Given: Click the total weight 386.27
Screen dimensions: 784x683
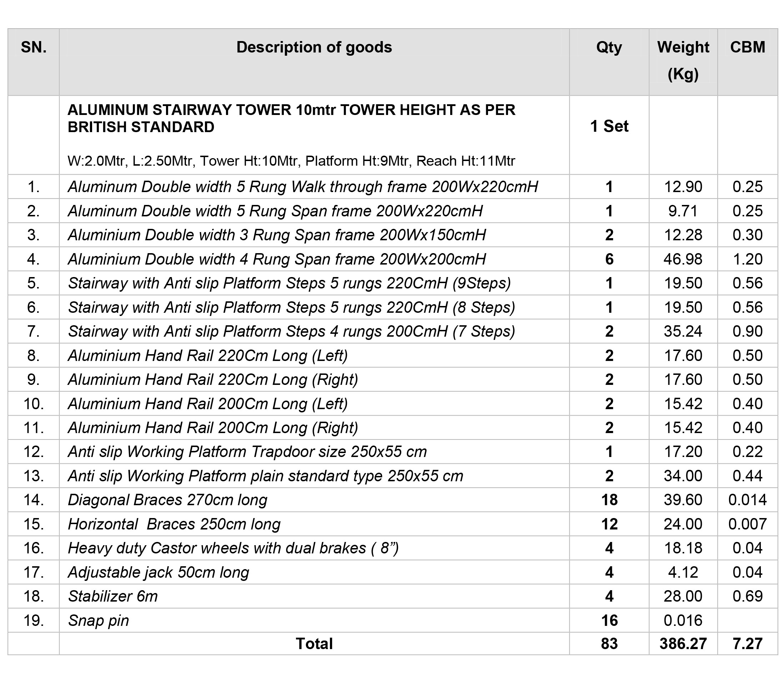Looking at the screenshot, I should (683, 644).
